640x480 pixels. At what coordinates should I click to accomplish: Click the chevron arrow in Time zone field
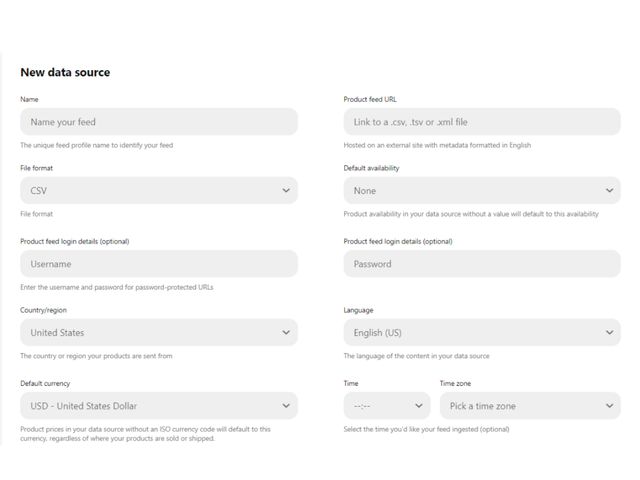click(610, 406)
